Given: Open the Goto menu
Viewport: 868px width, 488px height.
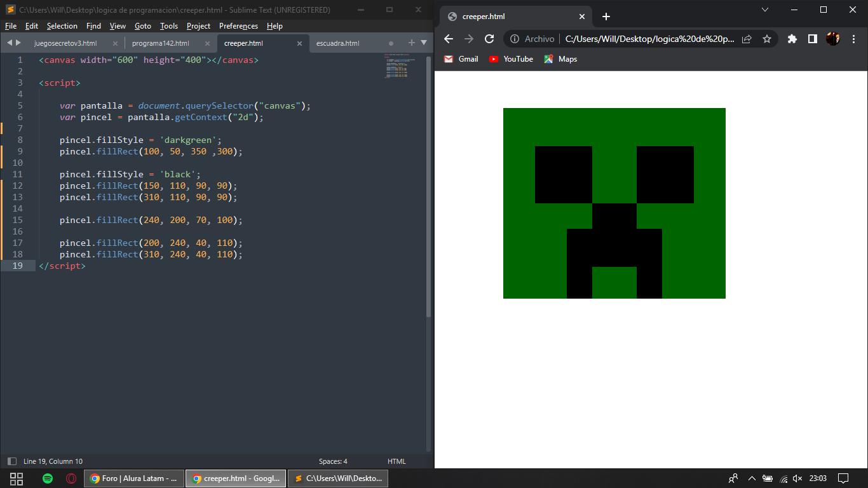Looking at the screenshot, I should pyautogui.click(x=143, y=26).
